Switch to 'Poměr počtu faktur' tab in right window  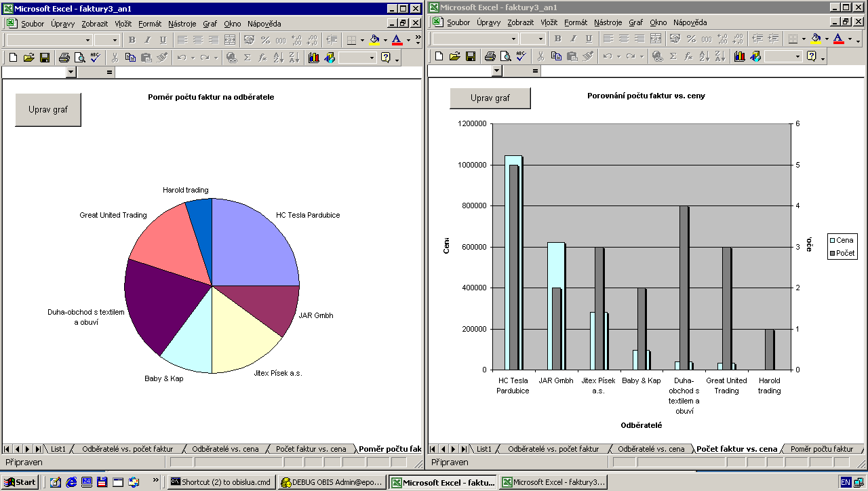[821, 449]
